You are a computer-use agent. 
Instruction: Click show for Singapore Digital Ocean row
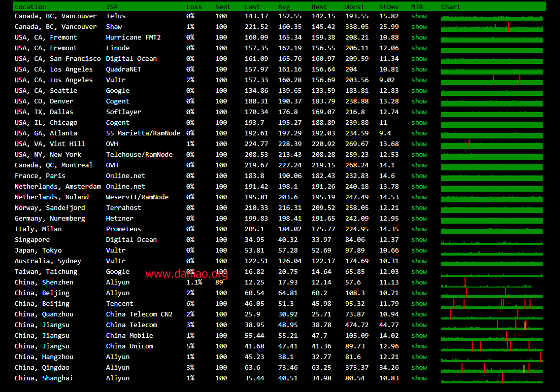pos(419,240)
